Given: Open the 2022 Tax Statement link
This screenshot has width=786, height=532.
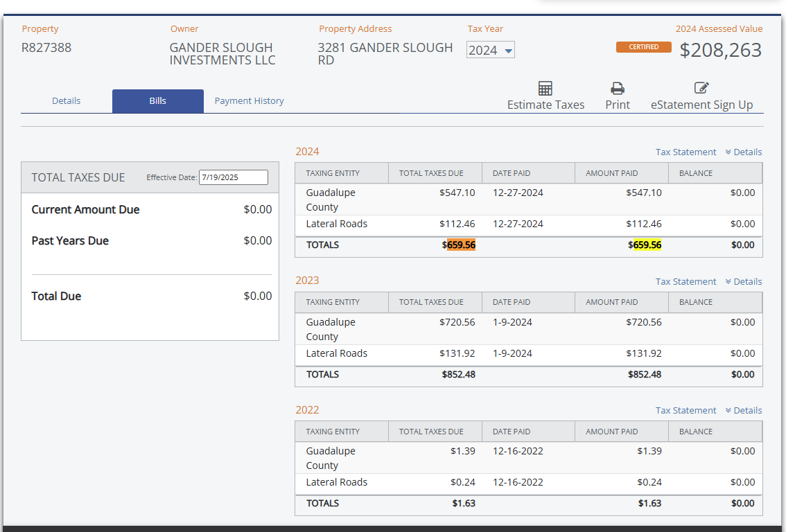Looking at the screenshot, I should [685, 410].
